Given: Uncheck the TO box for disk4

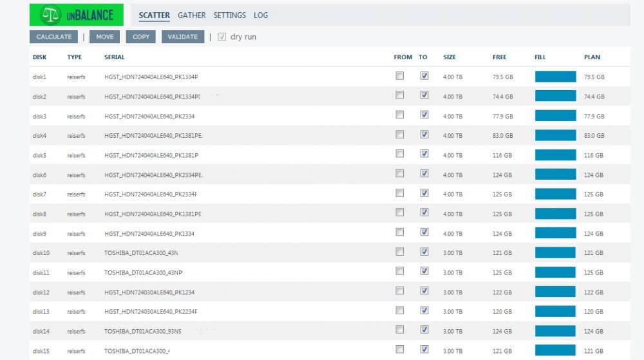Looking at the screenshot, I should [x=424, y=134].
